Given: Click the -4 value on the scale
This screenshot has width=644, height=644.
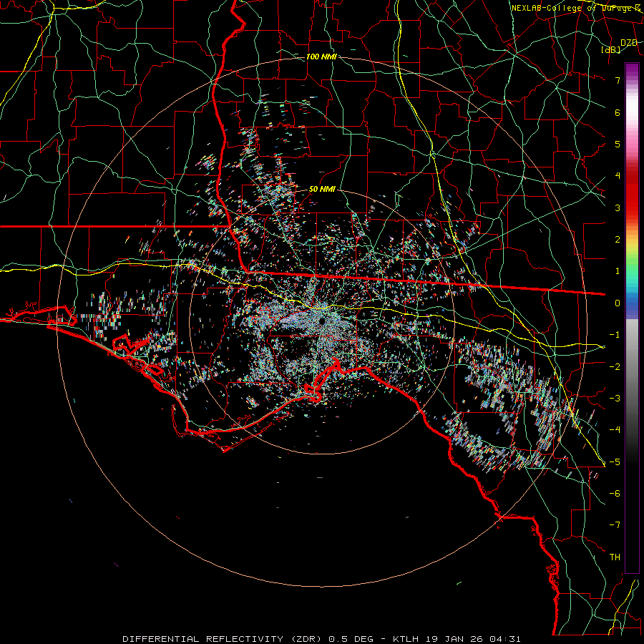Looking at the screenshot, I should pos(615,430).
